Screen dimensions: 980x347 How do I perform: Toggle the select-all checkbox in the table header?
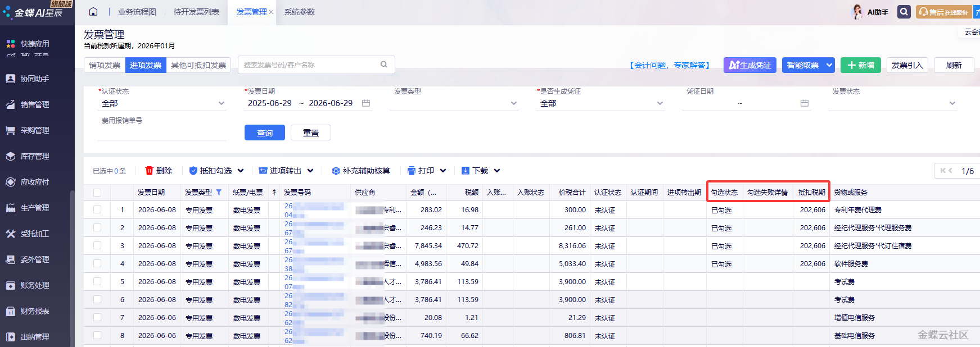click(x=97, y=193)
